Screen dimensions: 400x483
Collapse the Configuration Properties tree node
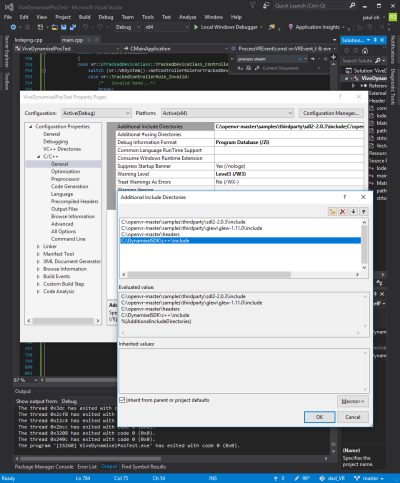[31, 127]
